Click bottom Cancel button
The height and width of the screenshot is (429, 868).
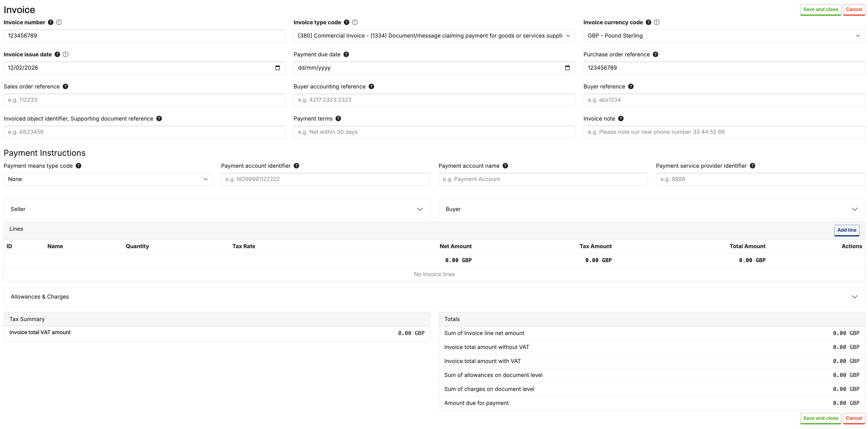(854, 418)
